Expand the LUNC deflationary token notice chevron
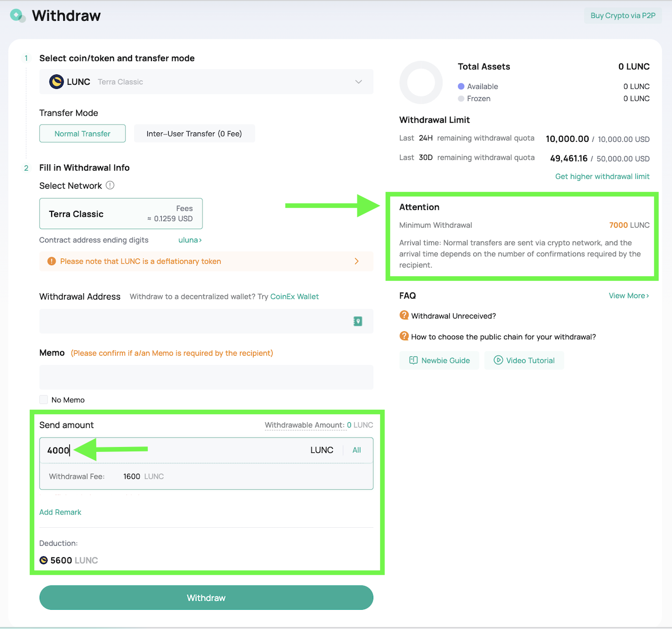The height and width of the screenshot is (629, 672). (x=356, y=261)
